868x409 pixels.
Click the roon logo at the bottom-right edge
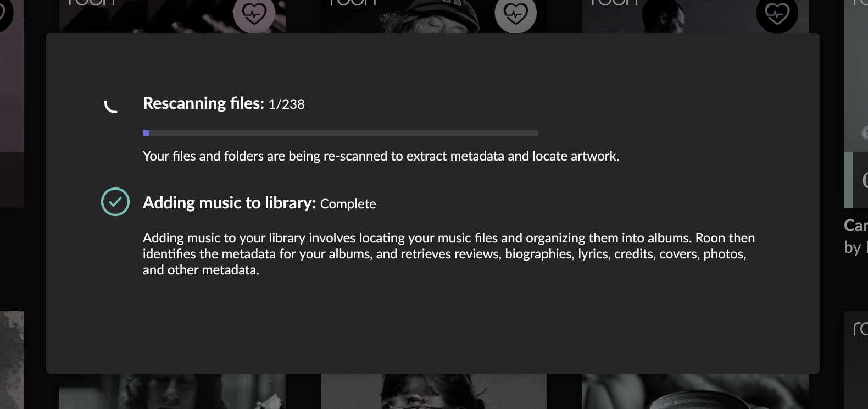860,329
